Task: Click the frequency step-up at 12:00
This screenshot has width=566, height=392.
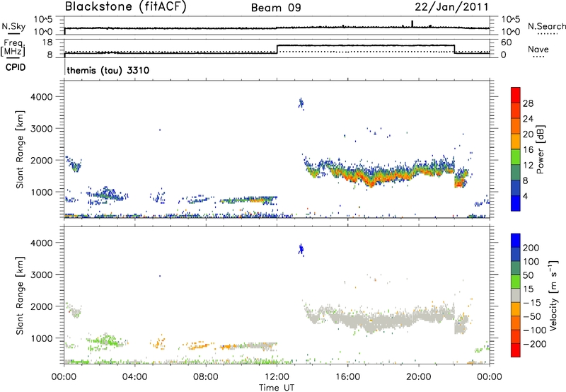Action: [x=277, y=49]
